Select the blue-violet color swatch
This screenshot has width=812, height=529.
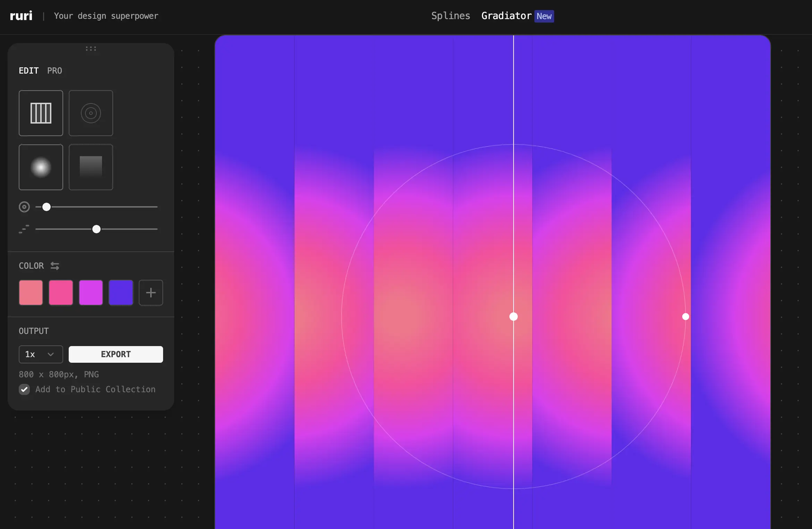tap(121, 293)
